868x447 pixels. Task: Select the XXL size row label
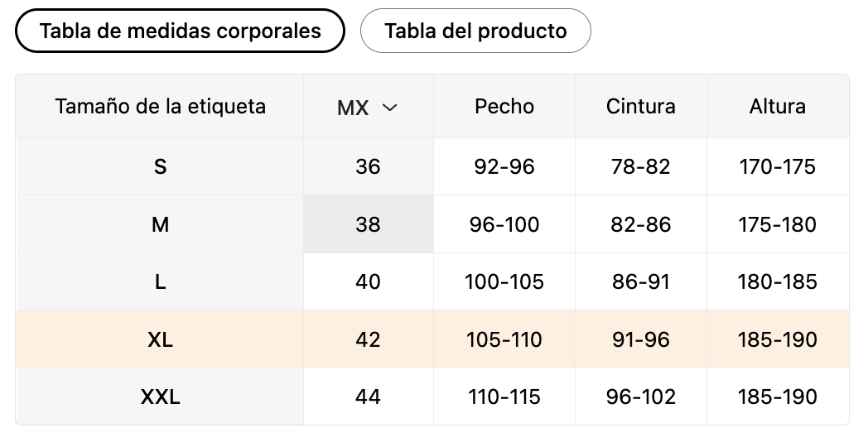160,397
